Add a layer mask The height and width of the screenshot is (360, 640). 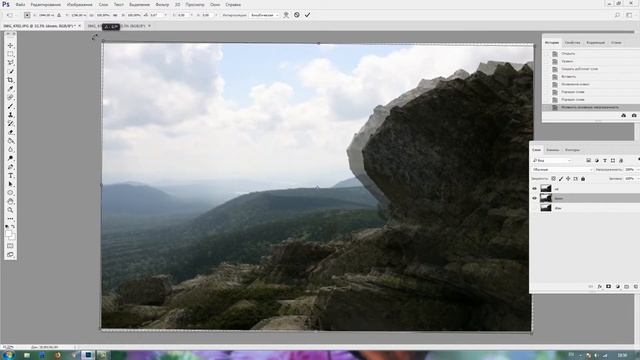point(609,287)
